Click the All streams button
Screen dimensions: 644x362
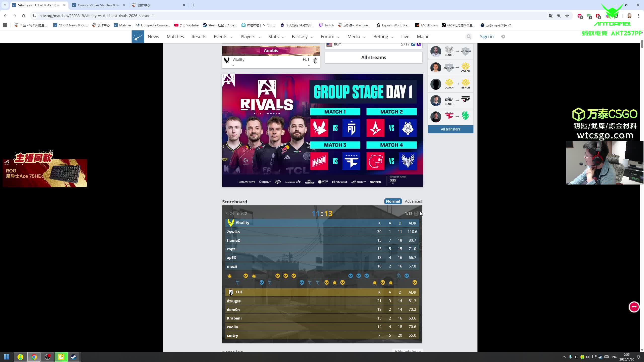(373, 58)
